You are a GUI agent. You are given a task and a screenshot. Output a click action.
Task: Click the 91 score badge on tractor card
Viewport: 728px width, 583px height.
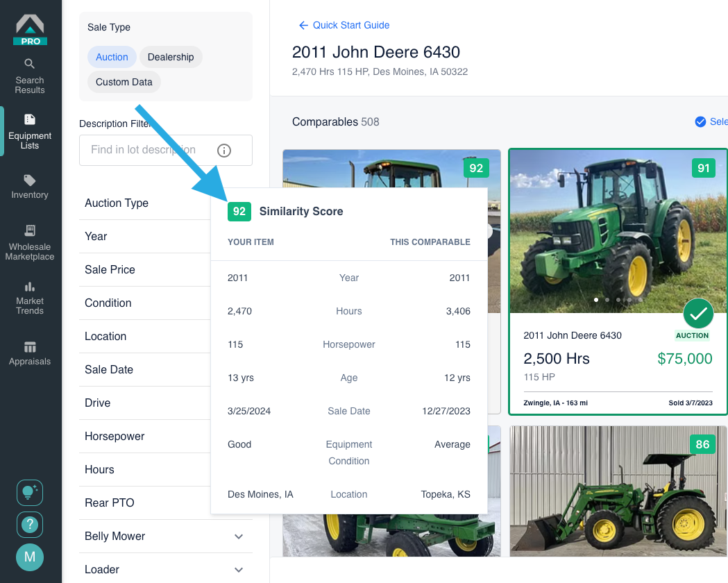coord(704,168)
